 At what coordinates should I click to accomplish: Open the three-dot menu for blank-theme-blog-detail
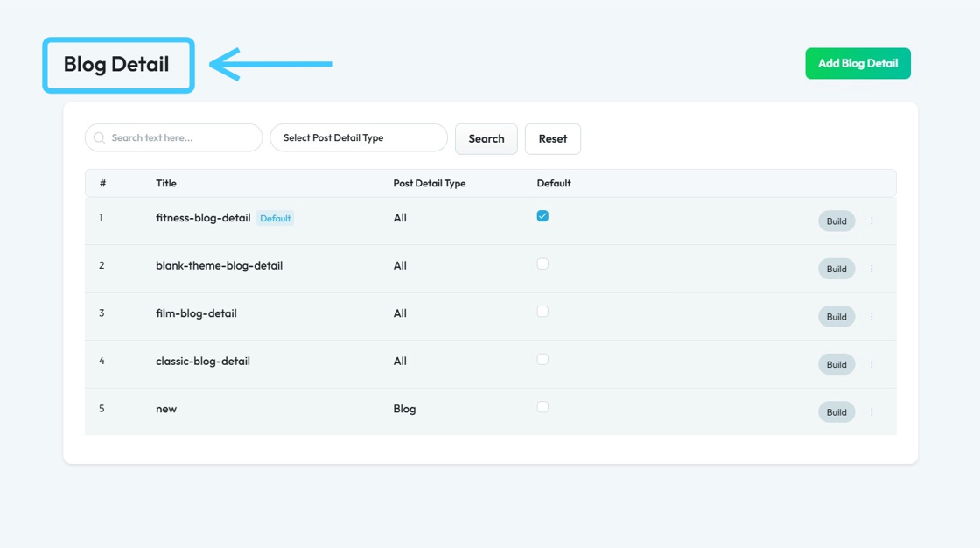[x=871, y=269]
